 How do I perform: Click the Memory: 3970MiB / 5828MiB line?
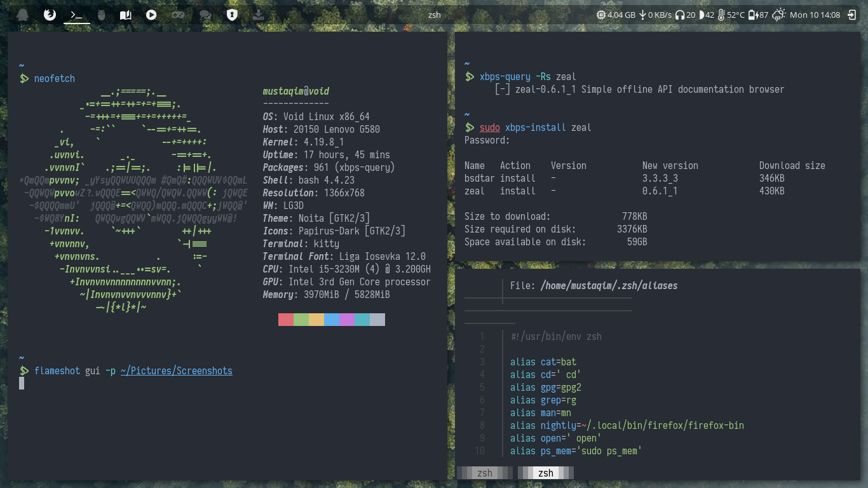point(327,295)
